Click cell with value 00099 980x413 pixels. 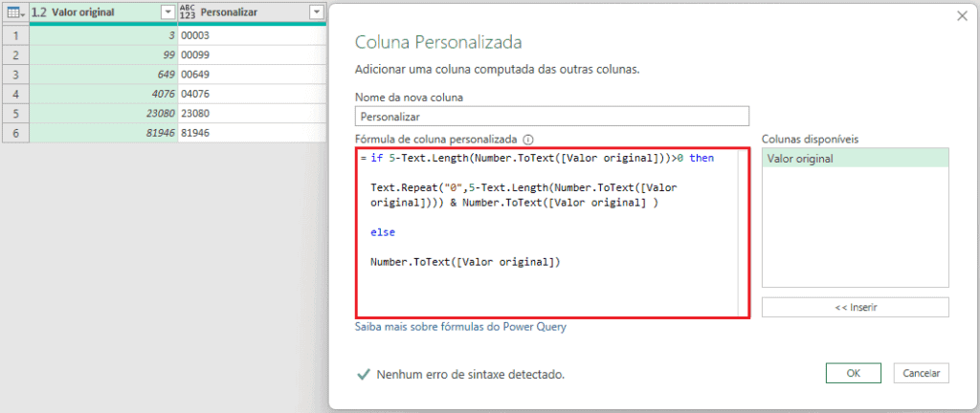point(252,54)
